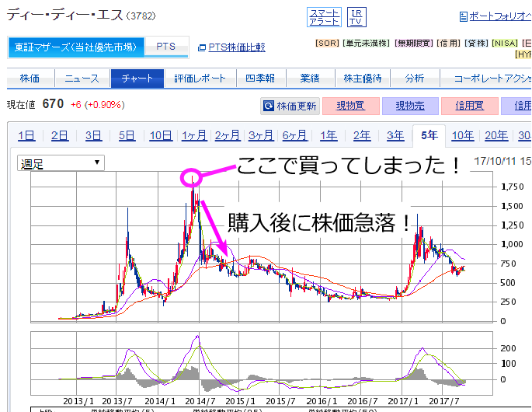
Task: Show the 6ヶ月 chart period
Action: 294,135
